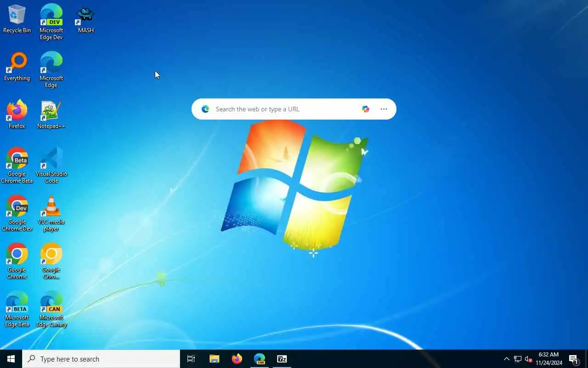Select the Firefox desktop shortcut
Screen dimensions: 588x368
point(17,115)
